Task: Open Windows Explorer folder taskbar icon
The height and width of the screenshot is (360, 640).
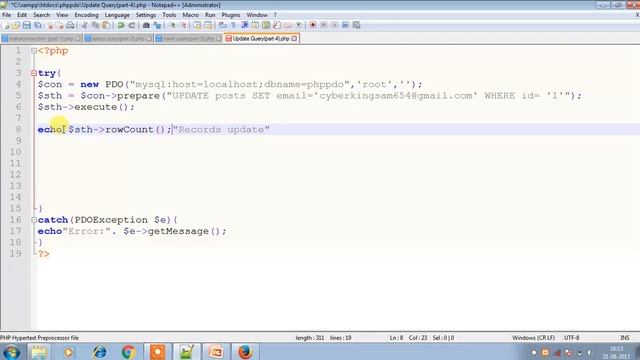Action: click(39, 351)
